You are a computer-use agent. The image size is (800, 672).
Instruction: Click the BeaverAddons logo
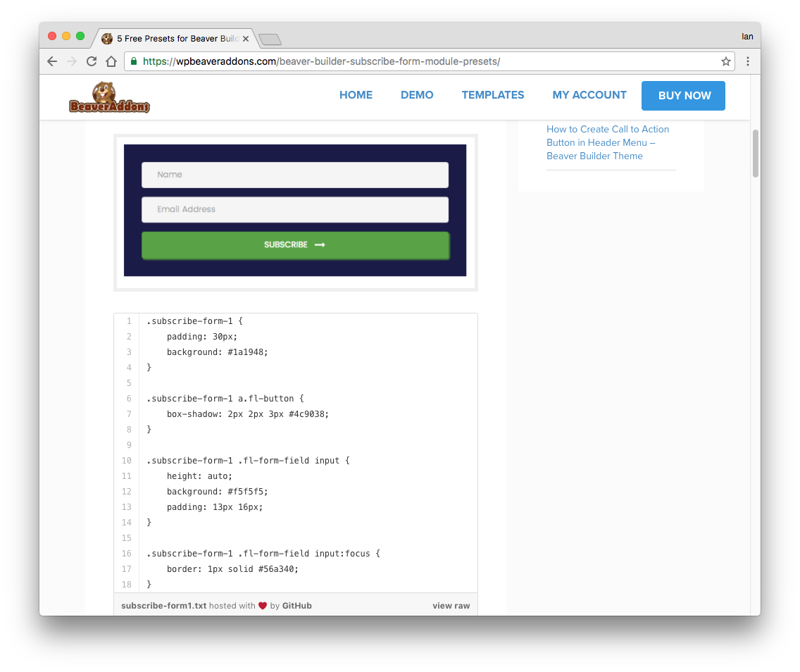coord(109,97)
